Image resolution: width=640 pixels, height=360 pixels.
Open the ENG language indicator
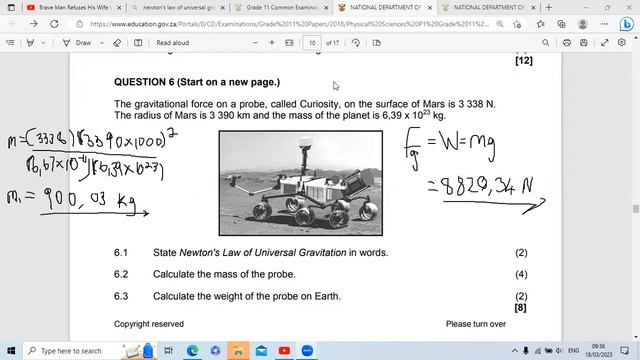point(573,351)
